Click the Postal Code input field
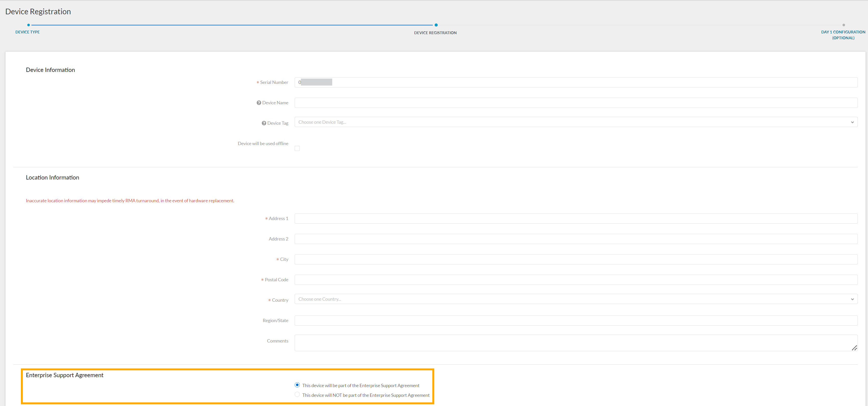The height and width of the screenshot is (406, 868). (x=576, y=280)
